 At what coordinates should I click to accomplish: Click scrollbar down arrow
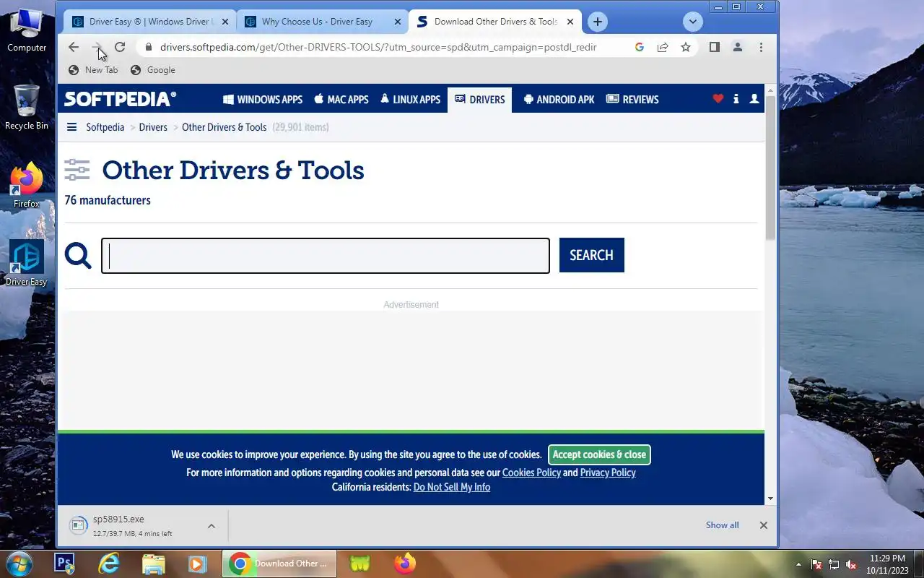click(x=770, y=499)
